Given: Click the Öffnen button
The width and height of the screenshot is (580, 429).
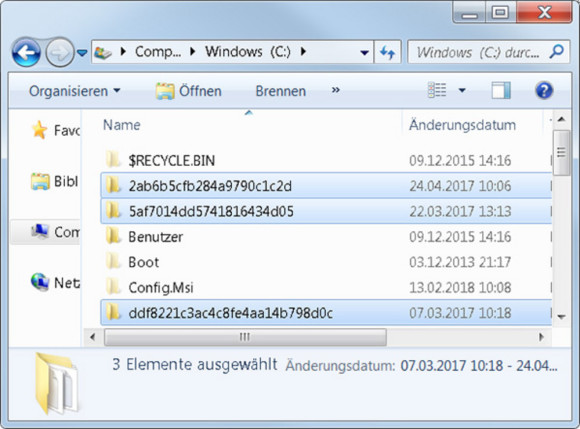Looking at the screenshot, I should pos(189,91).
